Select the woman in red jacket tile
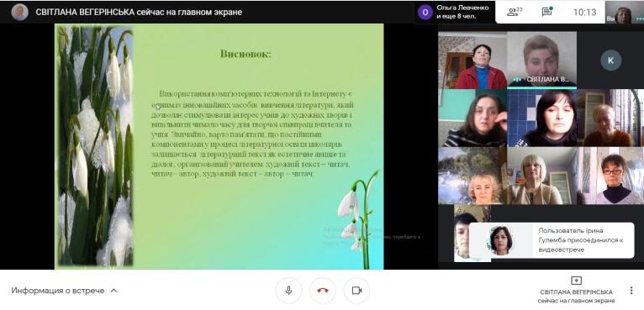 pos(472,60)
